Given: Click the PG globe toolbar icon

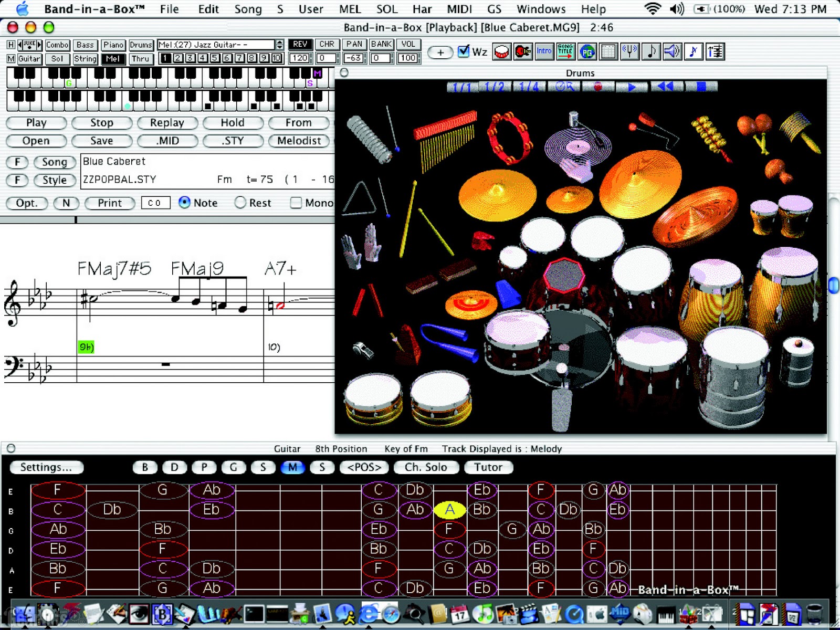Looking at the screenshot, I should (x=587, y=51).
